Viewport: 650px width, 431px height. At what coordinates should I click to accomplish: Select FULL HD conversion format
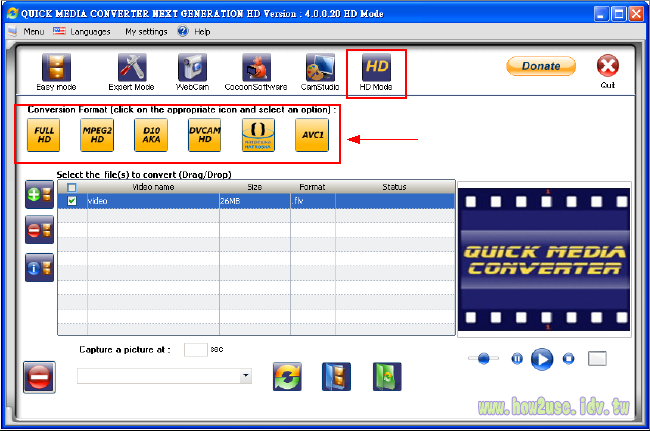(44, 134)
